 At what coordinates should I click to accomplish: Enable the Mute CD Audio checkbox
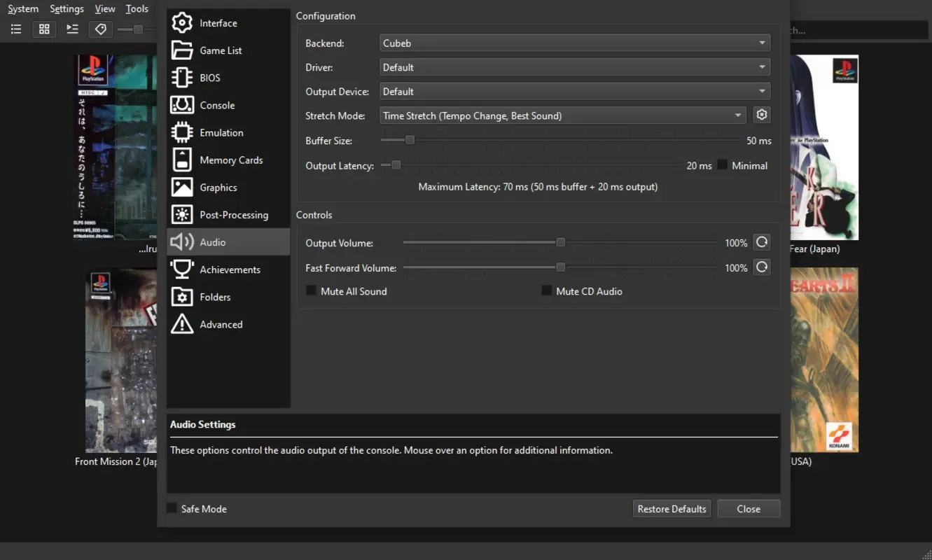click(546, 290)
